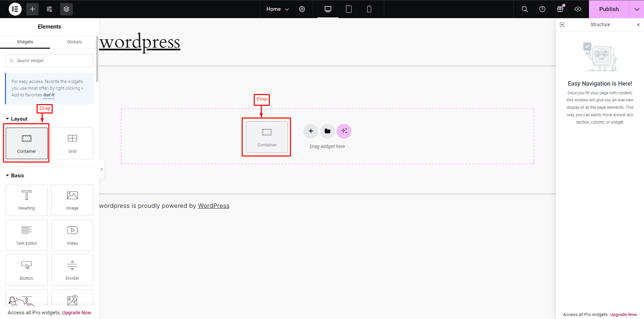Switch to mobile responsive view

pos(369,9)
